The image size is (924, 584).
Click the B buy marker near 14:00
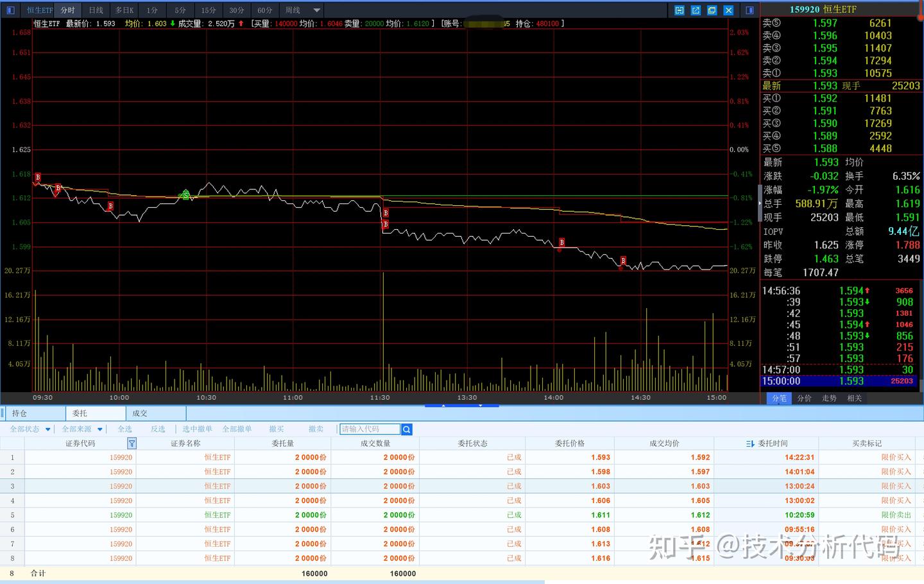561,243
